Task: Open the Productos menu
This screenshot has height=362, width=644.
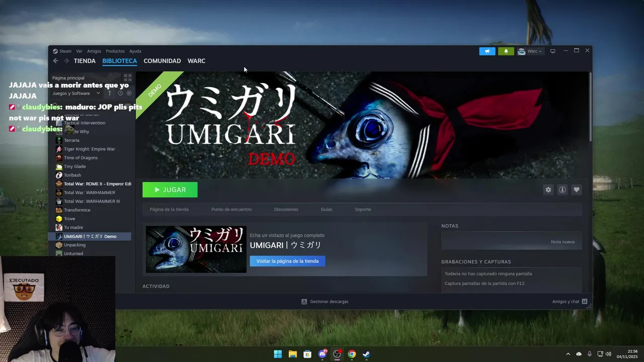Action: point(115,51)
